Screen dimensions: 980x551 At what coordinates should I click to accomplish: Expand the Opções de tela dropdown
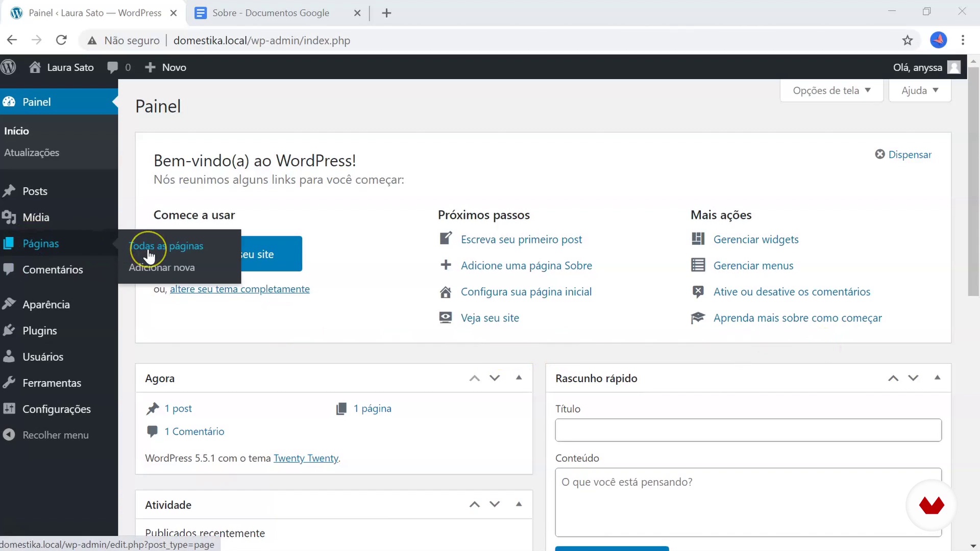(x=831, y=91)
